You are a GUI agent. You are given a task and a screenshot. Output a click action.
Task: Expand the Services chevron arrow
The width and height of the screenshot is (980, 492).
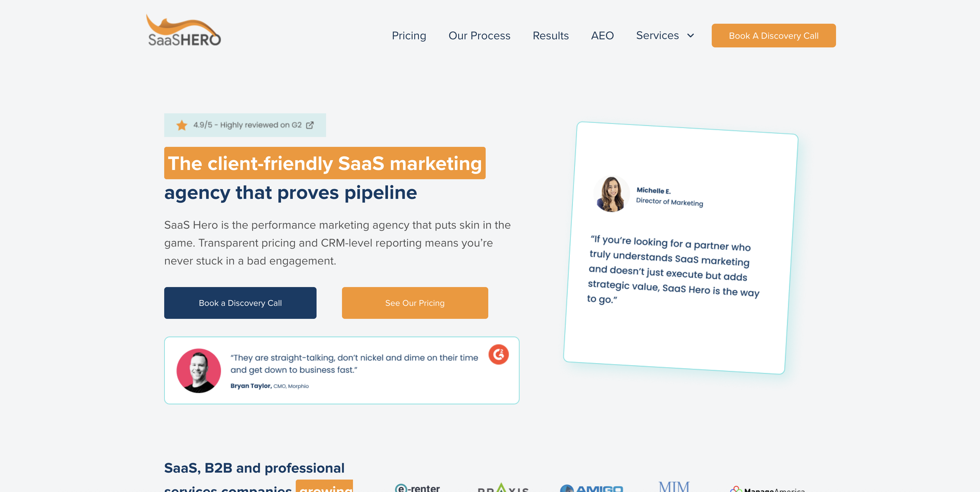click(x=691, y=36)
